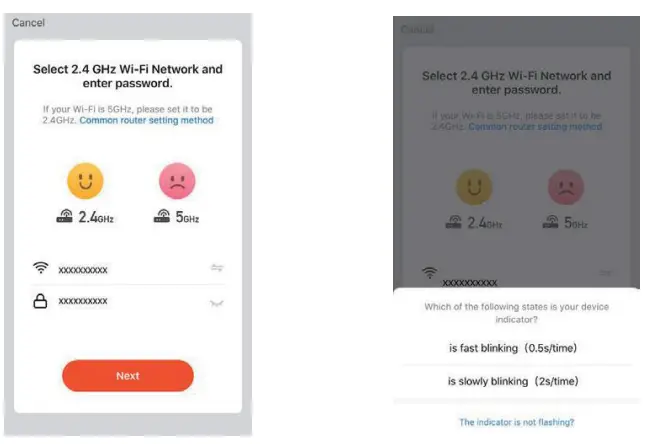Tap the dimmed Cancel on right screen
Screen dimensions: 660x444
[x=416, y=30]
